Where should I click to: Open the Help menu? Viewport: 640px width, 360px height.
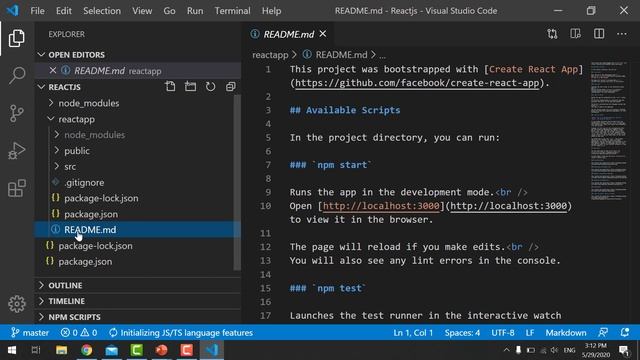pyautogui.click(x=271, y=11)
